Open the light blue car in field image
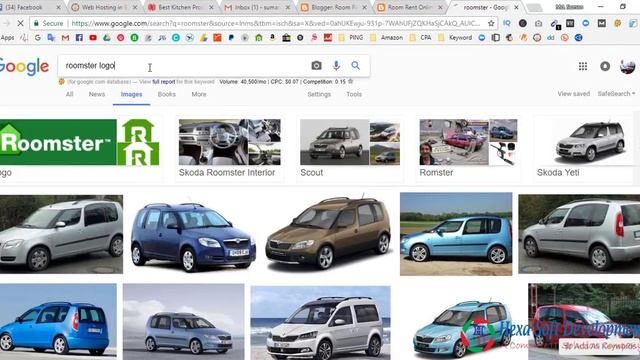 coord(456,234)
